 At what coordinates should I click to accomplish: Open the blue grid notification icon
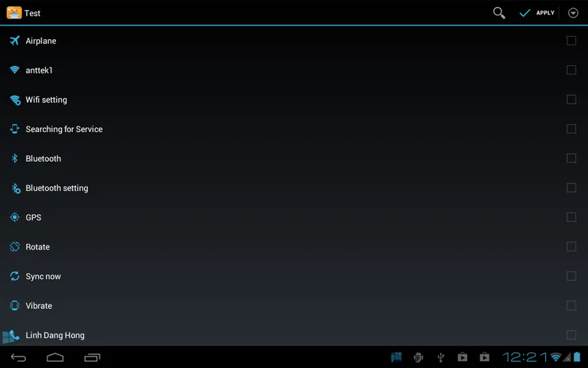(x=397, y=357)
